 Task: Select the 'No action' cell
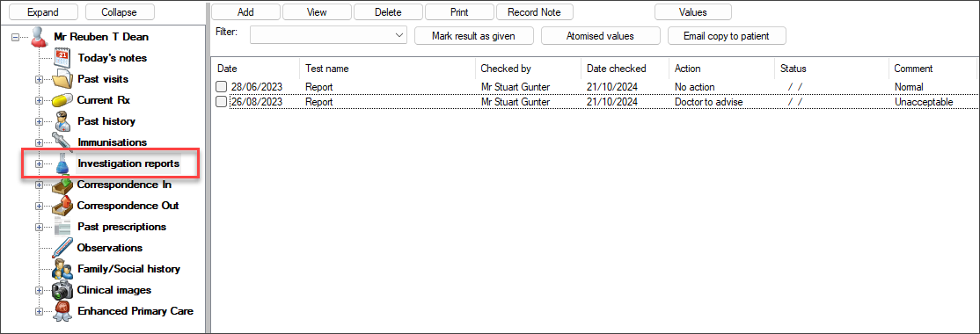tap(694, 87)
